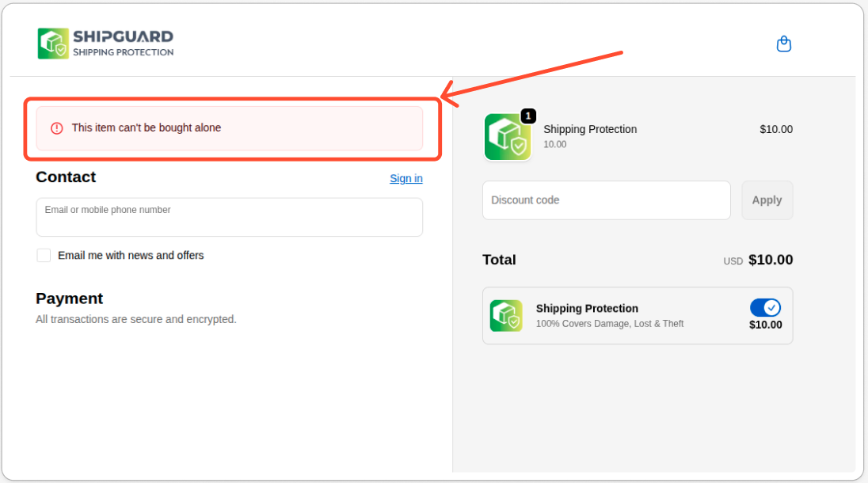Click the Shipping Protection item name in summary
The image size is (868, 483).
coord(590,129)
